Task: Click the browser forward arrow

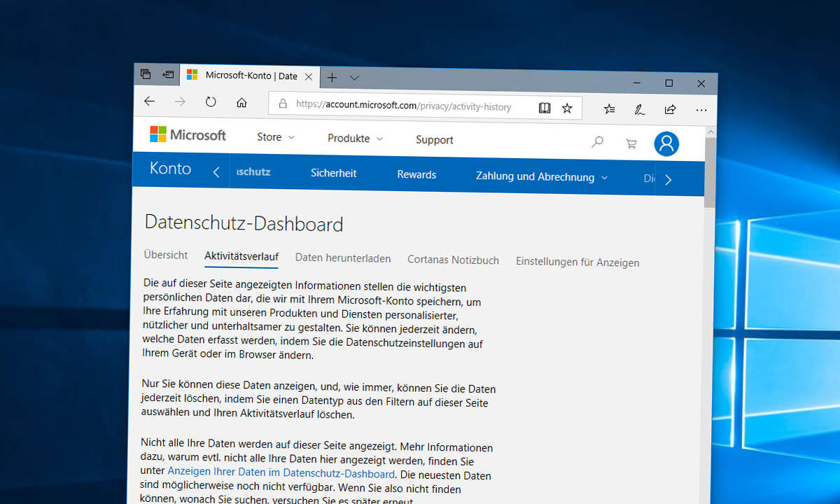Action: 181,102
